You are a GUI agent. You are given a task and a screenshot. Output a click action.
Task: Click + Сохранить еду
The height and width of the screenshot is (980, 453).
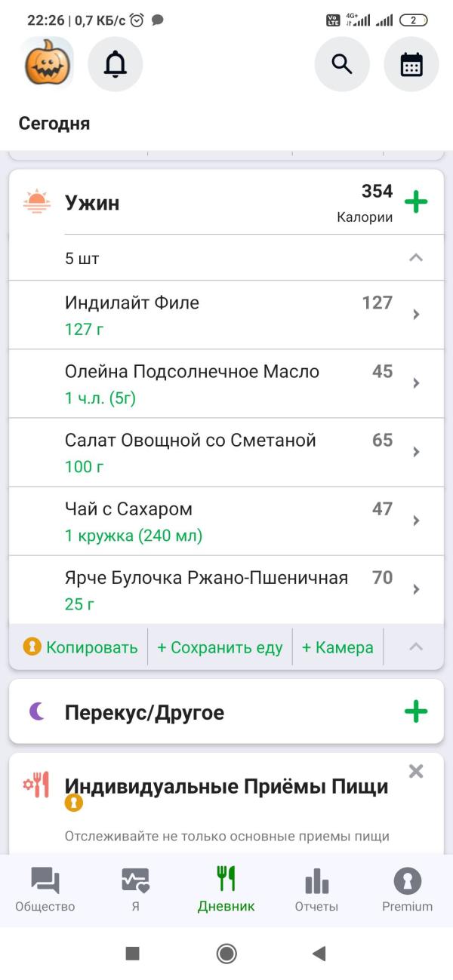(x=220, y=647)
